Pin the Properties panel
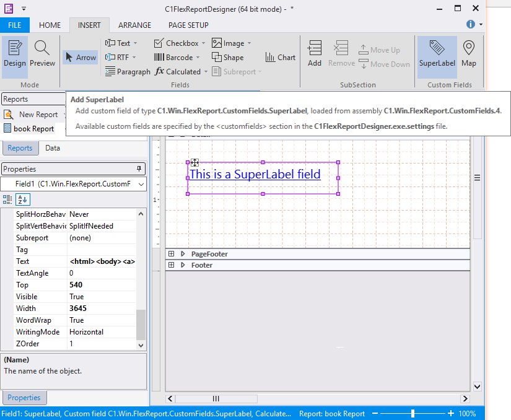Image resolution: width=511 pixels, height=420 pixels. 139,168
